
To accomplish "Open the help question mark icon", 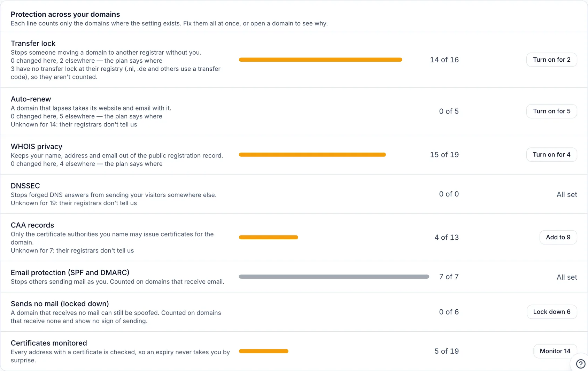I will (x=580, y=364).
